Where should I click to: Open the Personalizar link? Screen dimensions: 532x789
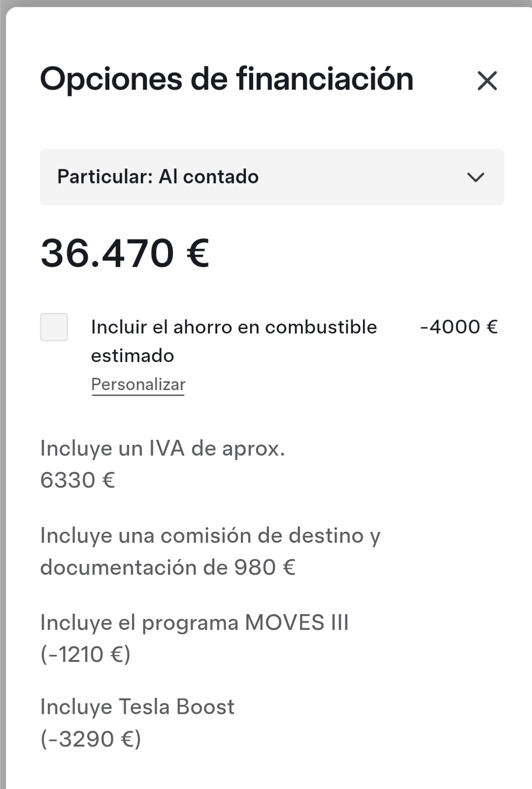pos(138,385)
